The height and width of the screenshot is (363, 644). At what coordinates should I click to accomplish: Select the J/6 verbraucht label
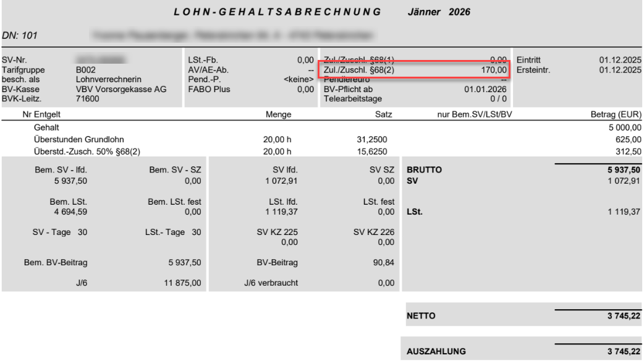click(x=271, y=283)
